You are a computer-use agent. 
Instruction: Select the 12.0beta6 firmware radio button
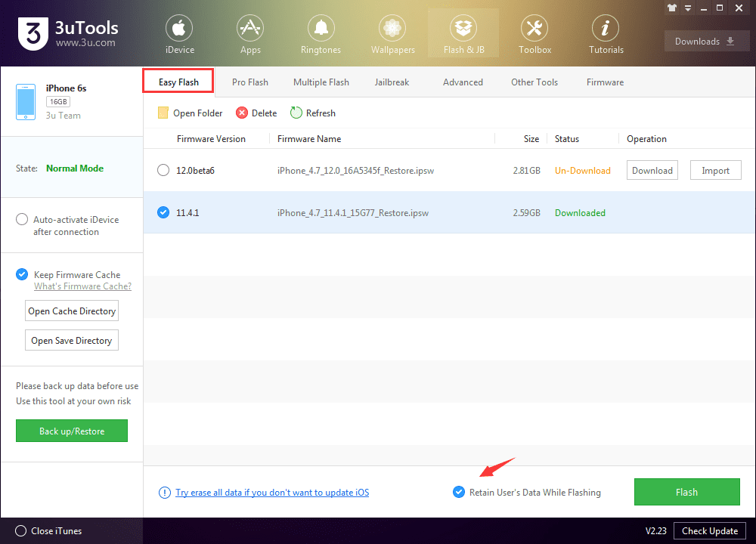(163, 170)
